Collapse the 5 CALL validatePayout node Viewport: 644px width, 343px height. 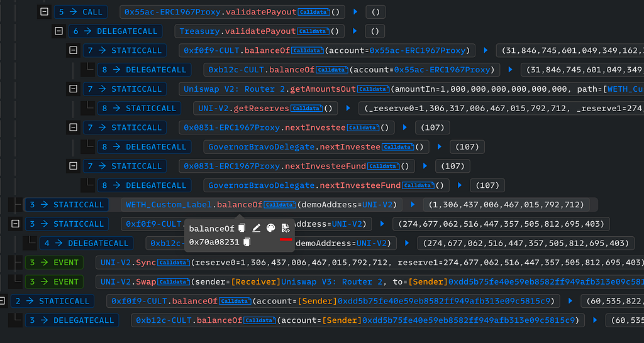[x=44, y=11]
